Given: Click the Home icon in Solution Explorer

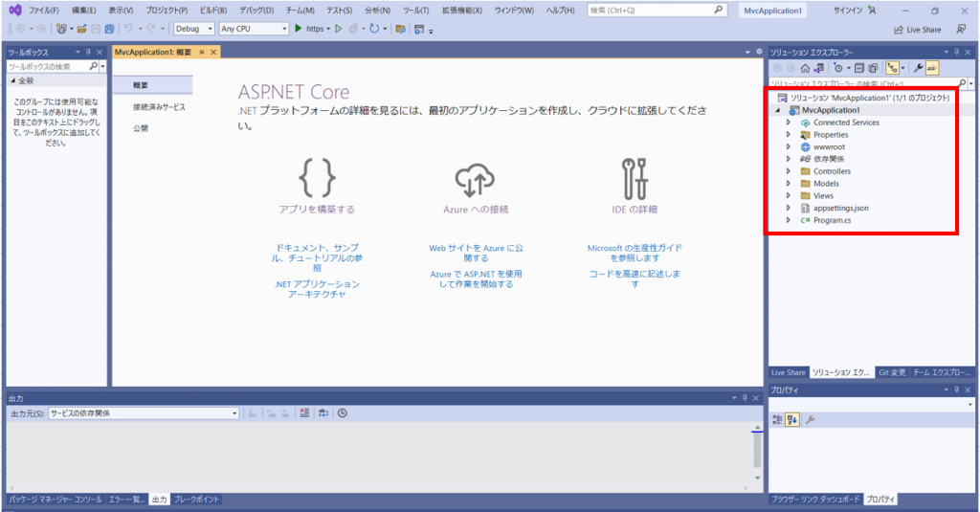Looking at the screenshot, I should (x=805, y=68).
